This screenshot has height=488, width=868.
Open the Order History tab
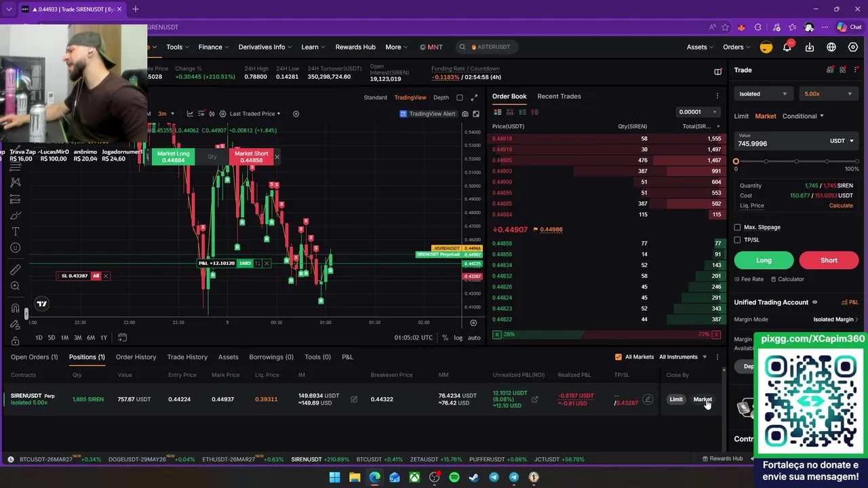136,357
